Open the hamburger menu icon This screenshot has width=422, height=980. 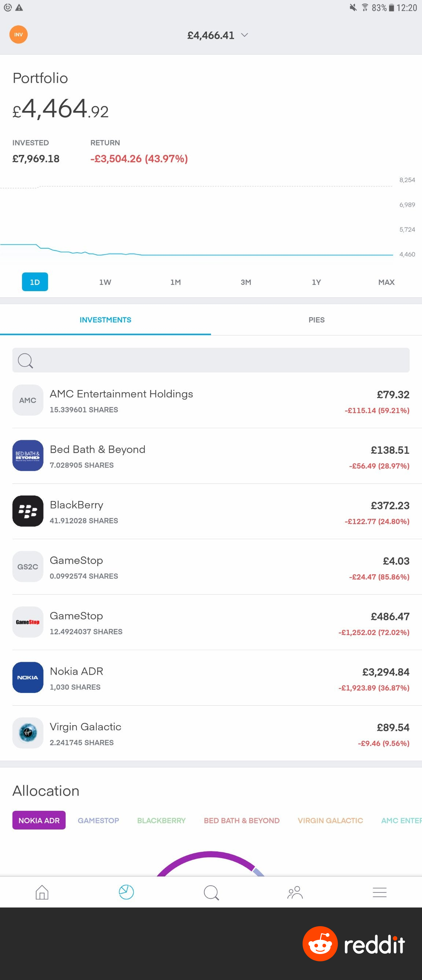(380, 892)
